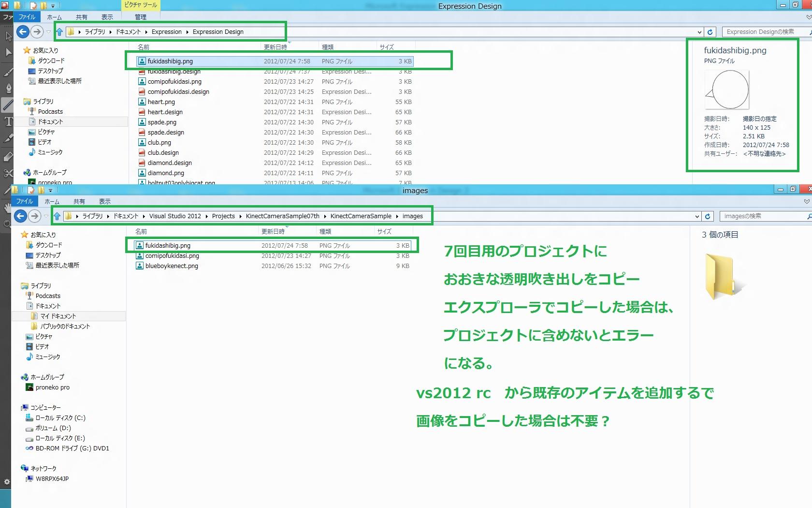Click the club.png file icon
812x508 pixels.
click(x=142, y=143)
